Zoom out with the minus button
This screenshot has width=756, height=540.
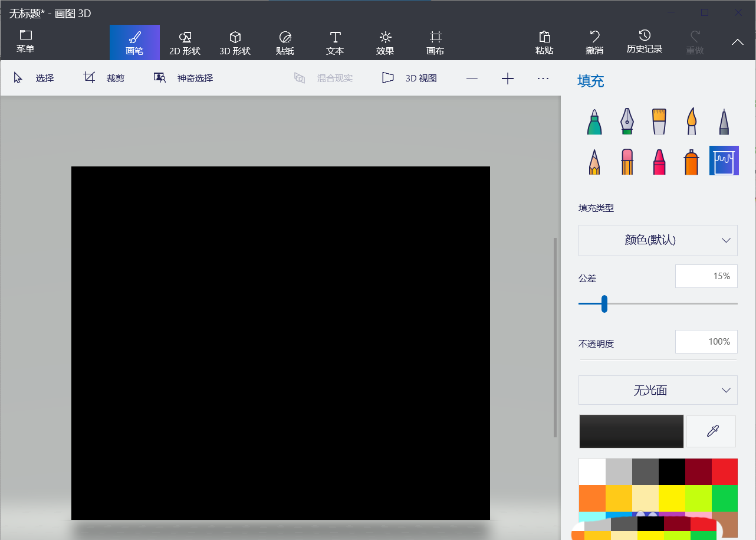coord(472,78)
